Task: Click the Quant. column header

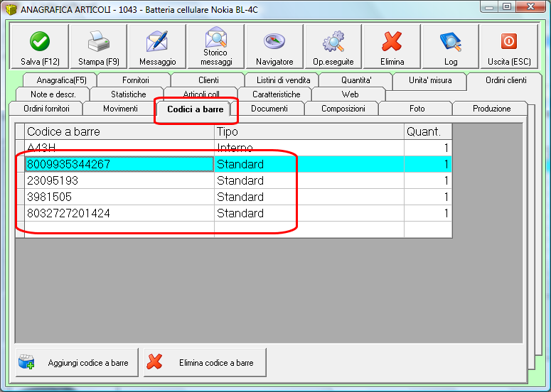Action: pos(428,131)
